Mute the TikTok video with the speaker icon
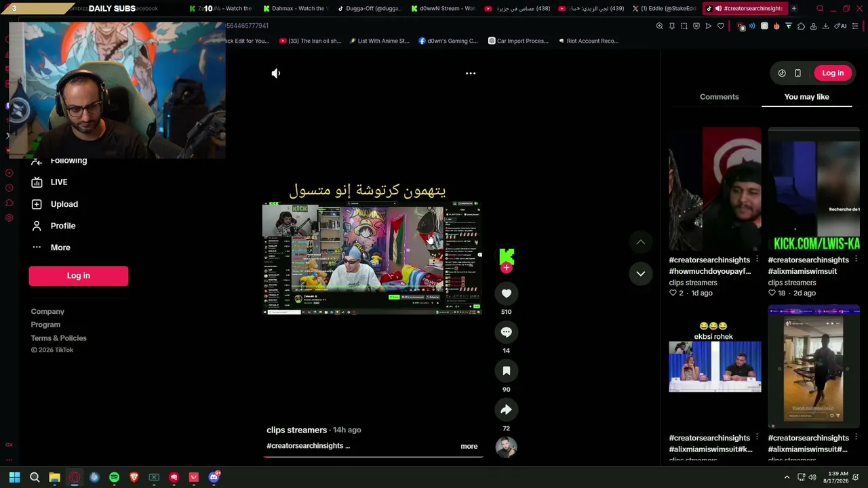 (276, 73)
